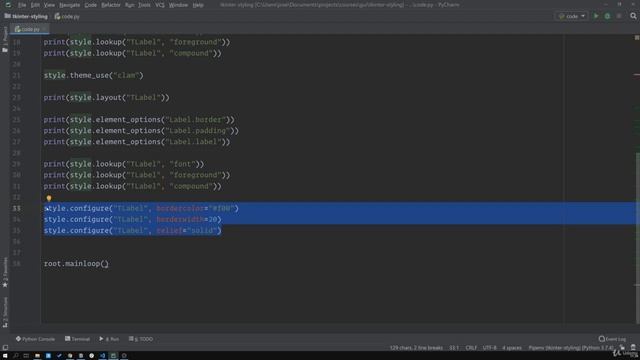
Task: Click the Search Everywhere magnifier icon
Action: click(x=633, y=16)
